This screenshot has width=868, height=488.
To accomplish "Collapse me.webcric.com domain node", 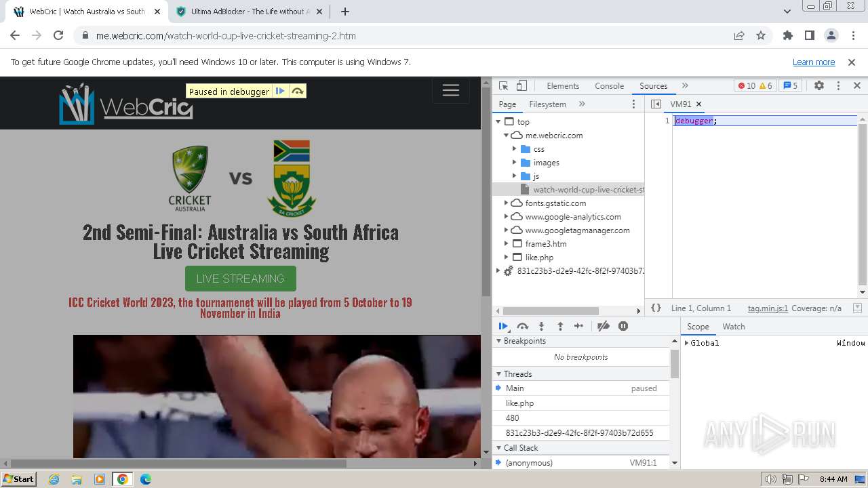I will pos(507,136).
